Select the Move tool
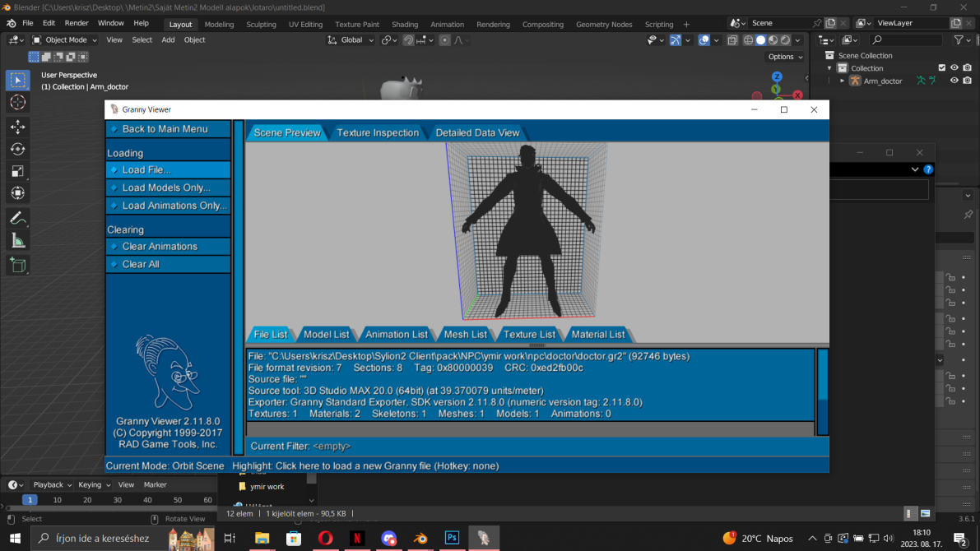This screenshot has height=551, width=980. point(17,127)
